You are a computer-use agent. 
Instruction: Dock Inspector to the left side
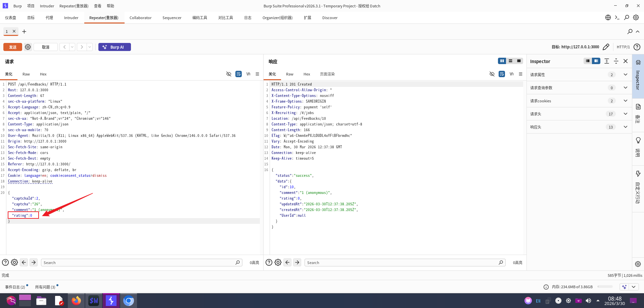(588, 61)
